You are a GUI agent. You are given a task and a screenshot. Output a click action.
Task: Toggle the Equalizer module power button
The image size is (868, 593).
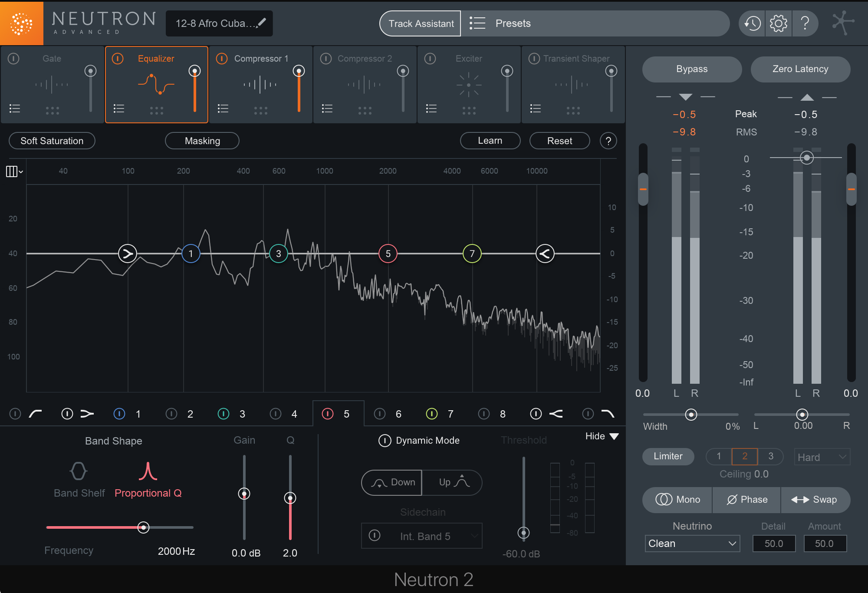click(x=118, y=58)
